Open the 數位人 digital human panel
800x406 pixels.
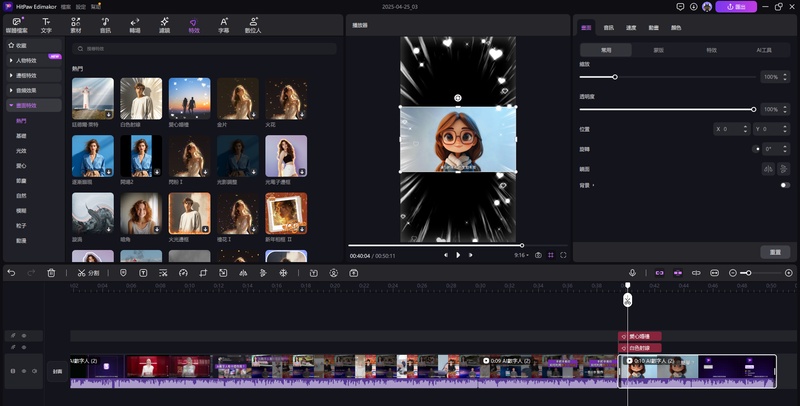pos(253,25)
